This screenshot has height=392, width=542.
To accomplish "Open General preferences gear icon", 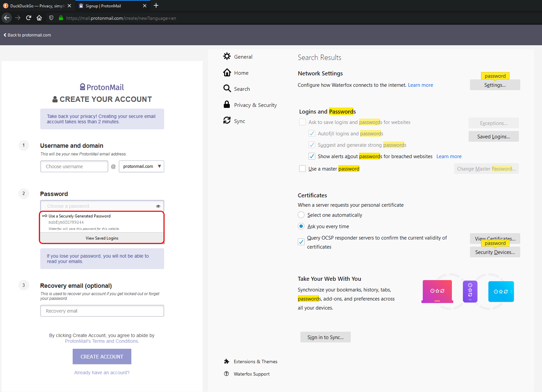I will [x=227, y=56].
